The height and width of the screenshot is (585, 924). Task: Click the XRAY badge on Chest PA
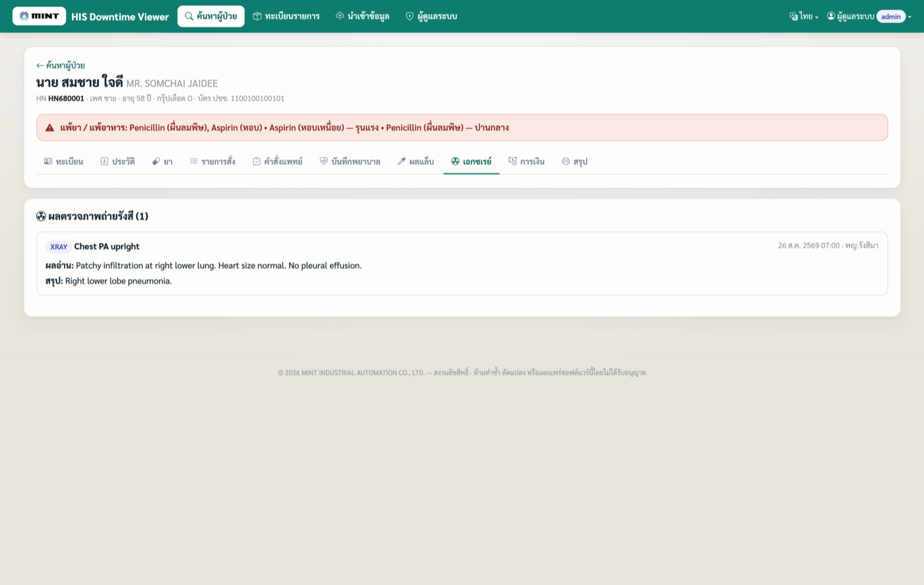pos(59,247)
